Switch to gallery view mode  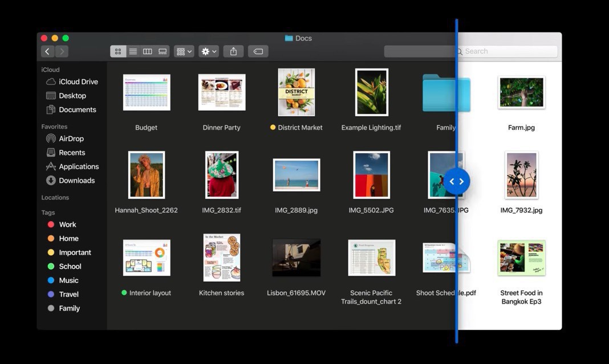coord(163,52)
